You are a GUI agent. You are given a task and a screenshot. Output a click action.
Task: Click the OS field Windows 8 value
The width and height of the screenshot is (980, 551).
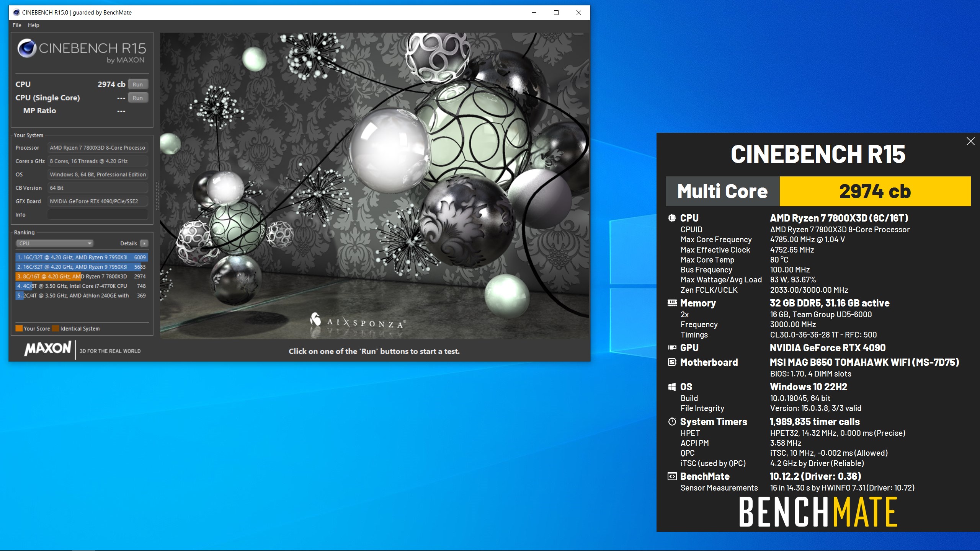point(98,174)
